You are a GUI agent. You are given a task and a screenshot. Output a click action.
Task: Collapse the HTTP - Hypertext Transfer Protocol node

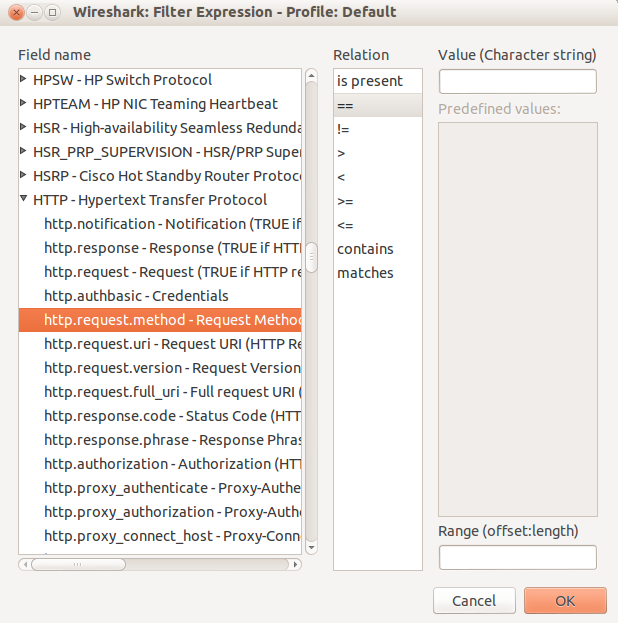pos(23,198)
